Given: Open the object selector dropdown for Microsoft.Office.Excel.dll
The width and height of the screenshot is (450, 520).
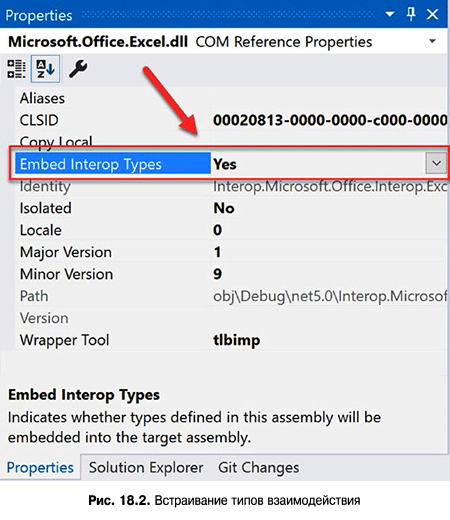Looking at the screenshot, I should click(432, 42).
